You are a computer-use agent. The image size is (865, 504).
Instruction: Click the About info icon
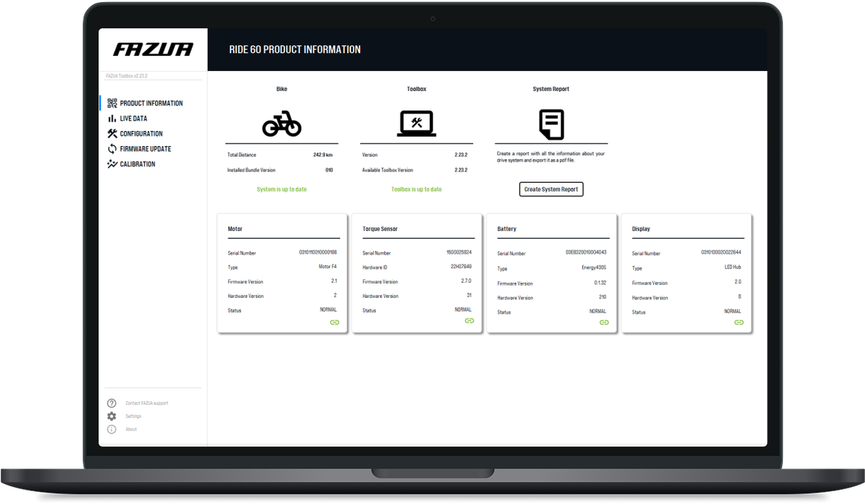[111, 430]
